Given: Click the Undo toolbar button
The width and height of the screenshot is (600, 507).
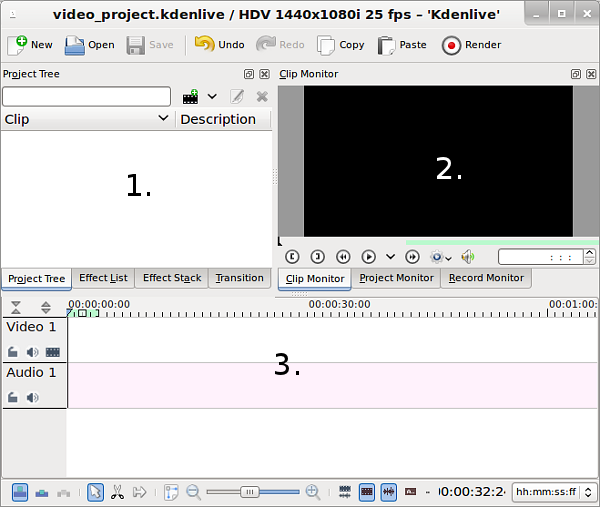Looking at the screenshot, I should 219,45.
